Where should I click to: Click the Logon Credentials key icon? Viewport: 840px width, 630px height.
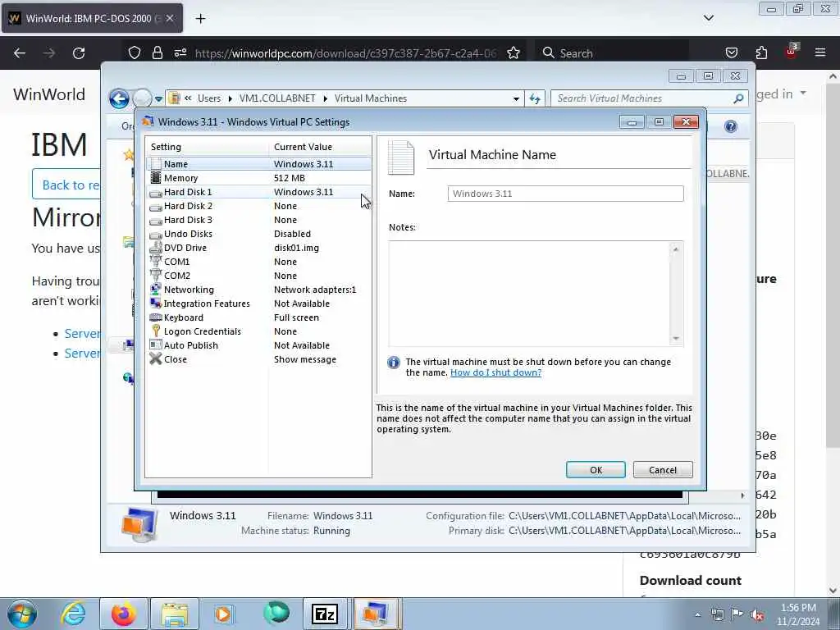(x=155, y=331)
